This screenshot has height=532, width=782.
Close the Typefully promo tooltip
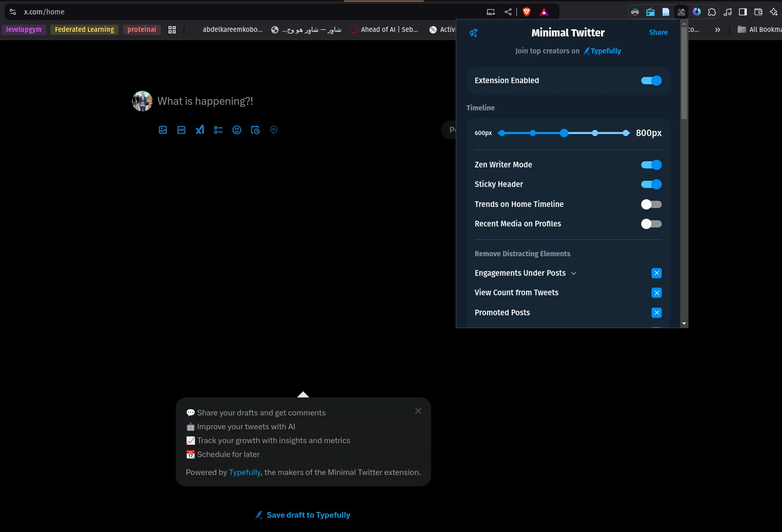(418, 411)
